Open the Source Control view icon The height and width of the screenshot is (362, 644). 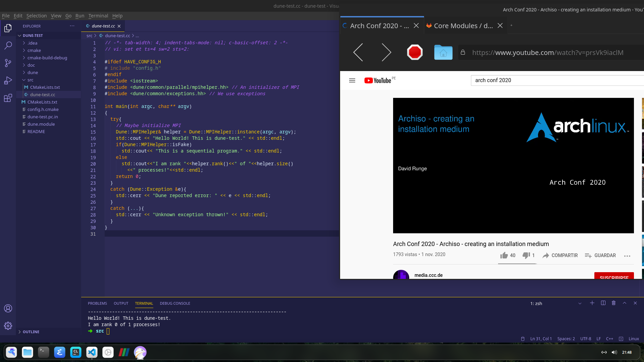(x=8, y=63)
